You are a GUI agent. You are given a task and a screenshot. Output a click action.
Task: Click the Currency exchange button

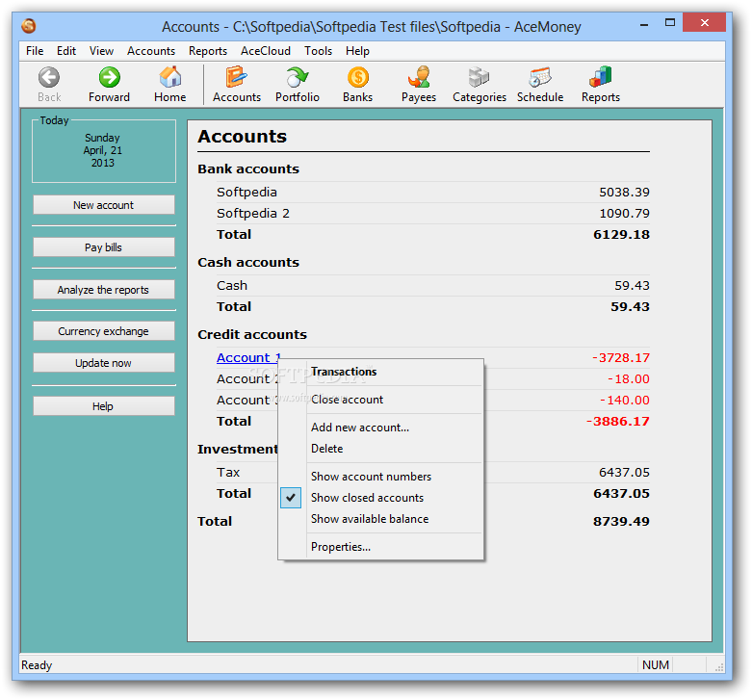pos(104,331)
